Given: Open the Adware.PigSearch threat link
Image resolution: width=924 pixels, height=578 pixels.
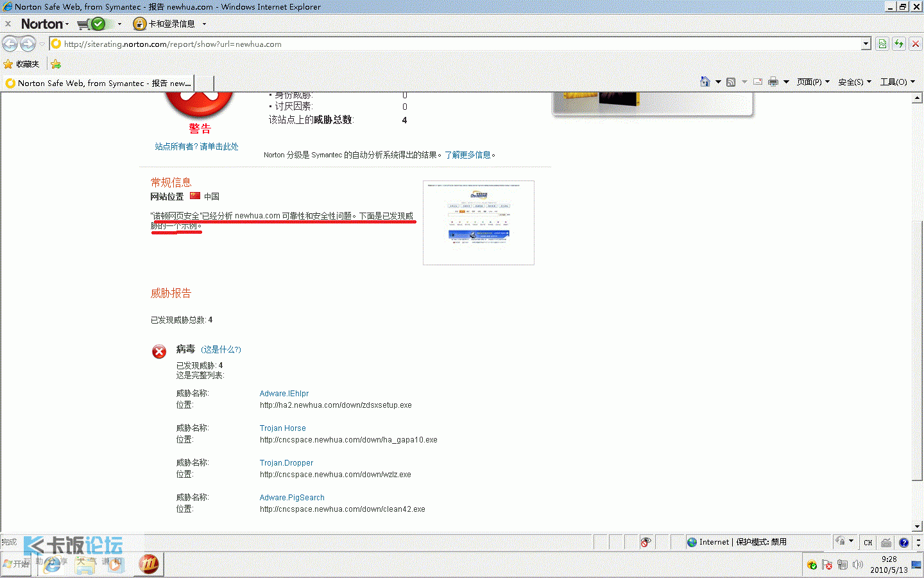Looking at the screenshot, I should (292, 498).
